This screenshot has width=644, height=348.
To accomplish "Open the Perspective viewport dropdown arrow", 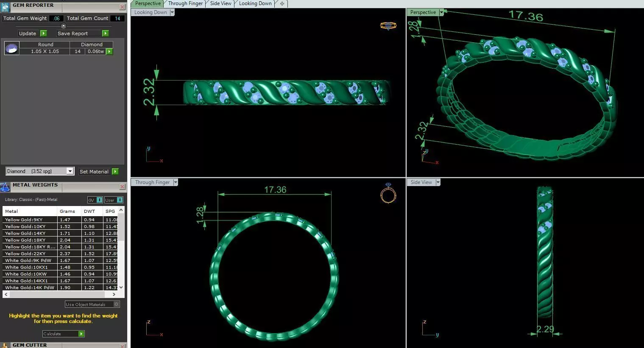I will click(x=441, y=12).
